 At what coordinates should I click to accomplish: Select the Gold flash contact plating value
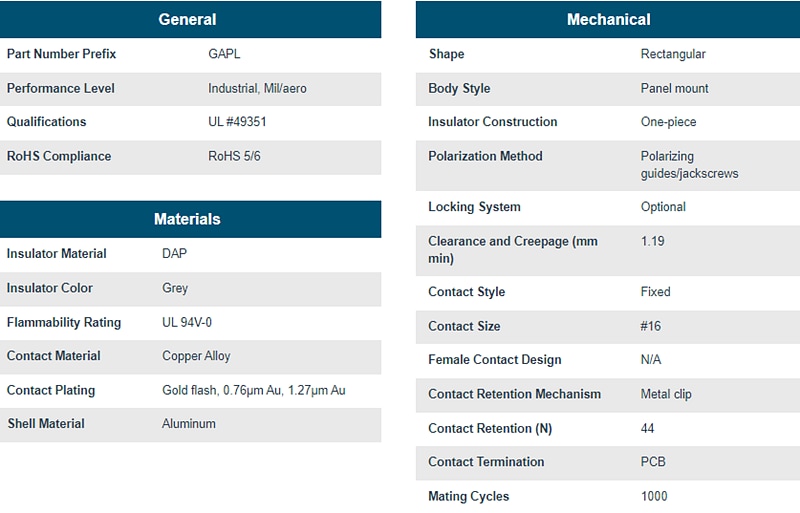pyautogui.click(x=253, y=390)
